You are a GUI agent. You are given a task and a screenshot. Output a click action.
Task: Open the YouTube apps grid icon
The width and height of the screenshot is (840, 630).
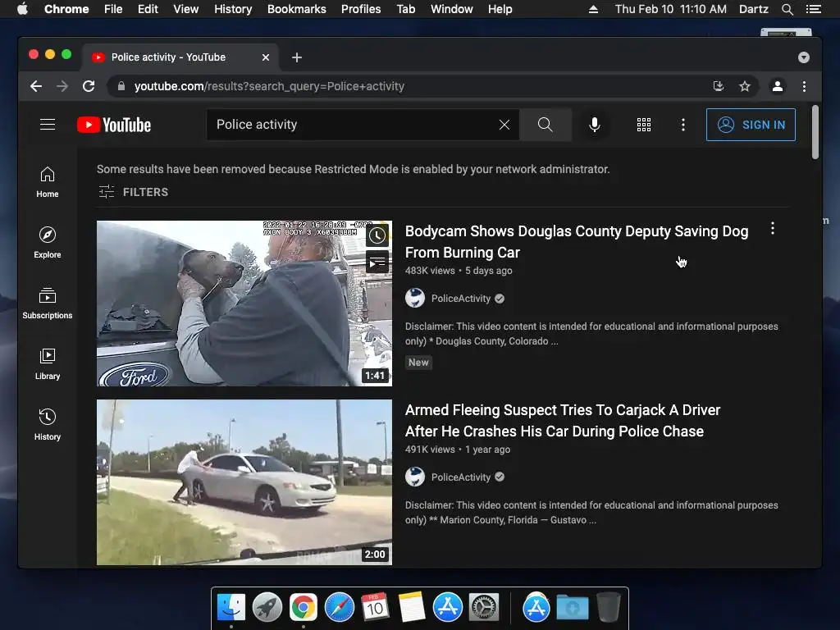click(x=643, y=125)
